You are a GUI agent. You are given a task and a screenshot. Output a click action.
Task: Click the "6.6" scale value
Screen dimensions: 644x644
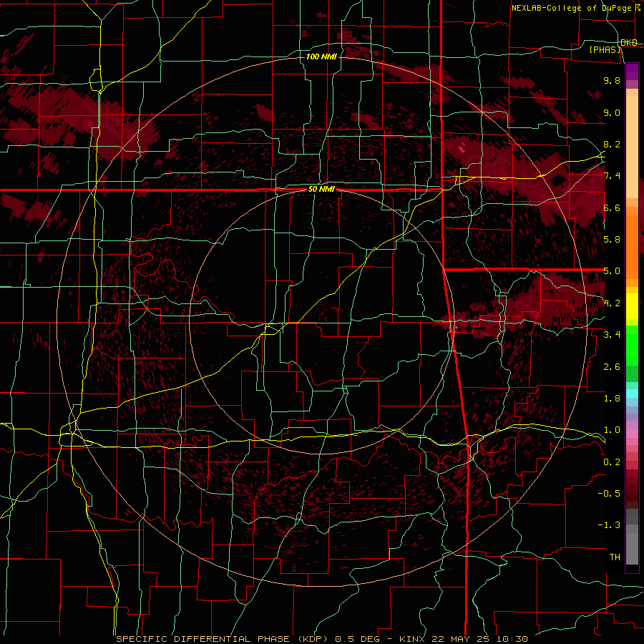pos(612,208)
